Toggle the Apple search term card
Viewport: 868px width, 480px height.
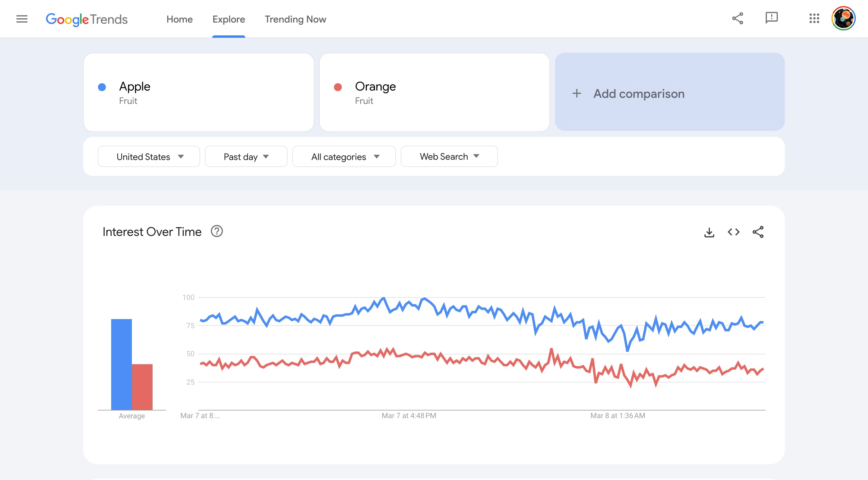[199, 92]
